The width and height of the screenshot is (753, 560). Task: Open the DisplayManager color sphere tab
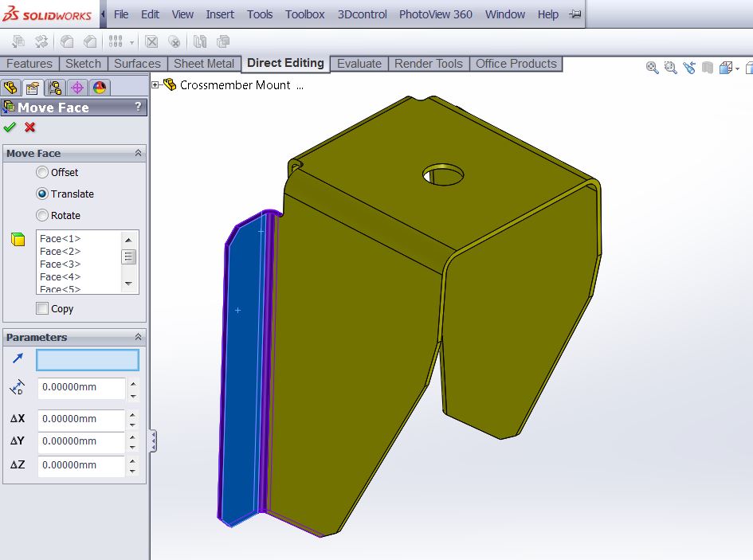point(99,88)
